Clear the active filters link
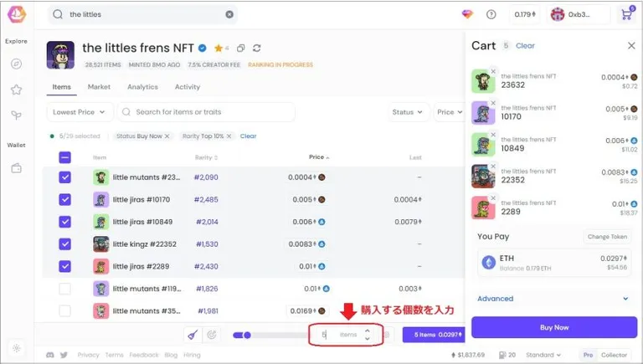Viewport: 643px width, 364px height. click(248, 136)
